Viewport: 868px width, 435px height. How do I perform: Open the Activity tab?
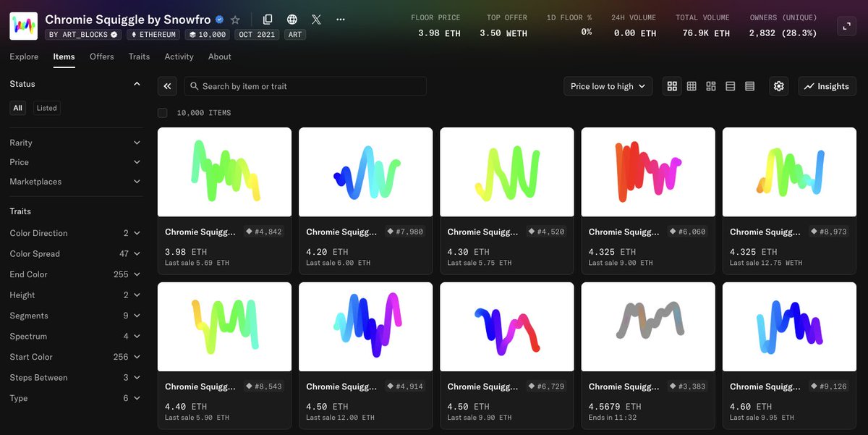pyautogui.click(x=179, y=56)
